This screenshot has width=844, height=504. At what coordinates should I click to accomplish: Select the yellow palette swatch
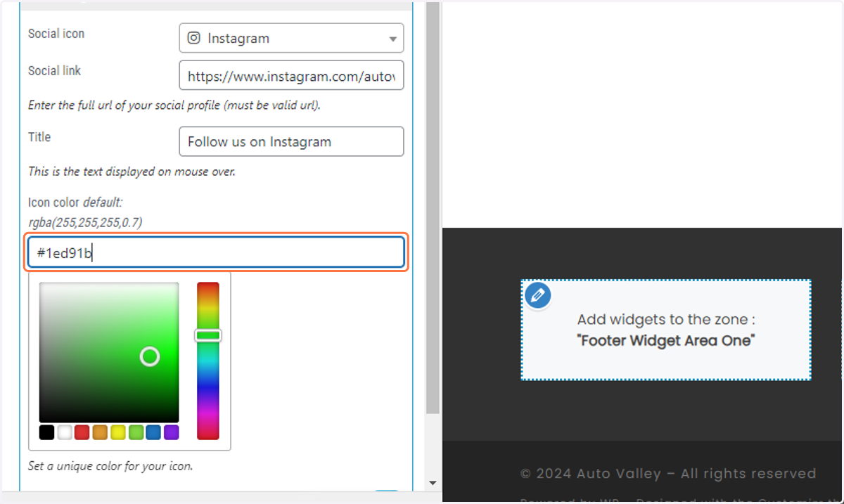click(118, 432)
